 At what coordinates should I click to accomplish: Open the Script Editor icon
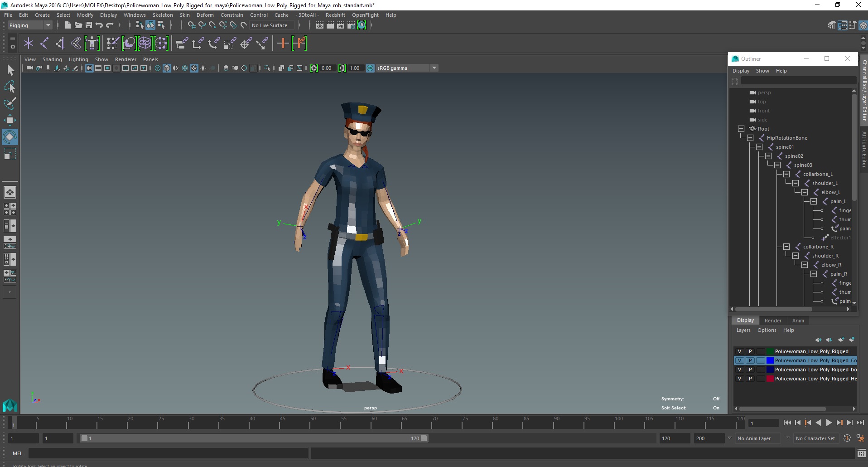862,453
